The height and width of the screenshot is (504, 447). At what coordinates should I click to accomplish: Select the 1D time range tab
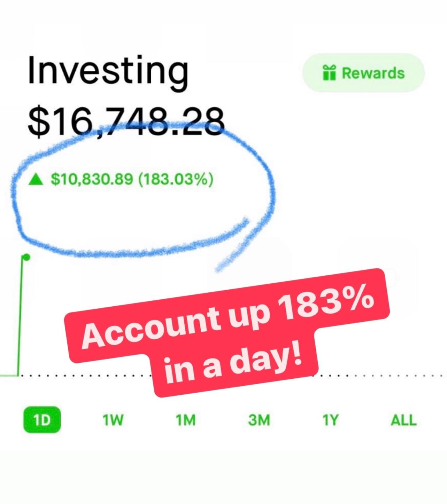(x=42, y=420)
